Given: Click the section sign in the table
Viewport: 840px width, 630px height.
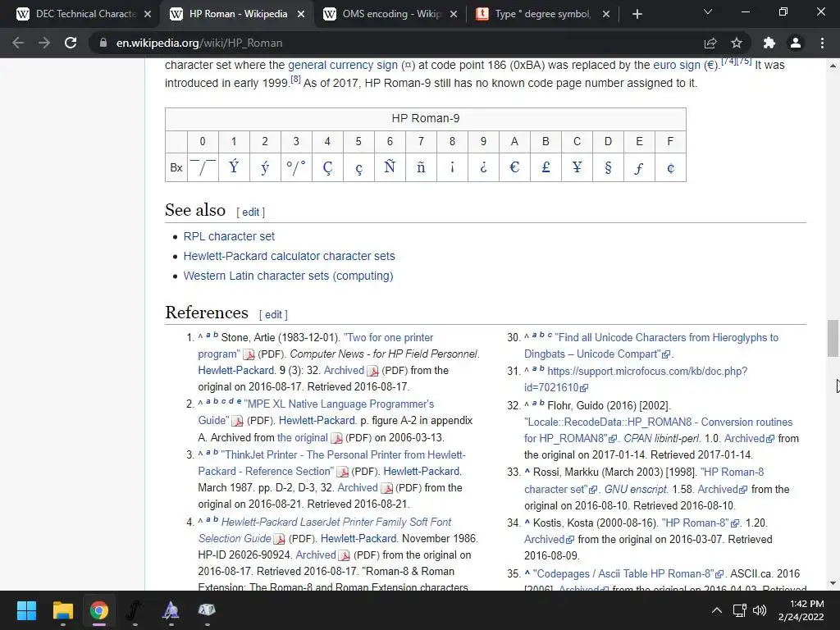Looking at the screenshot, I should click(608, 167).
